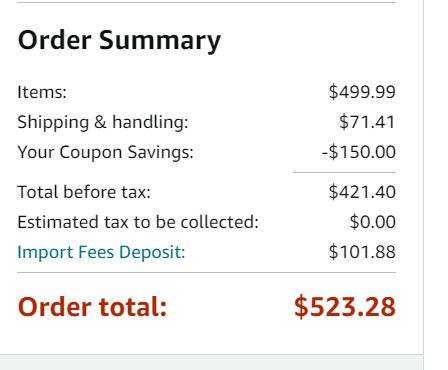
Task: Click the $499.99 items amount
Action: click(362, 92)
